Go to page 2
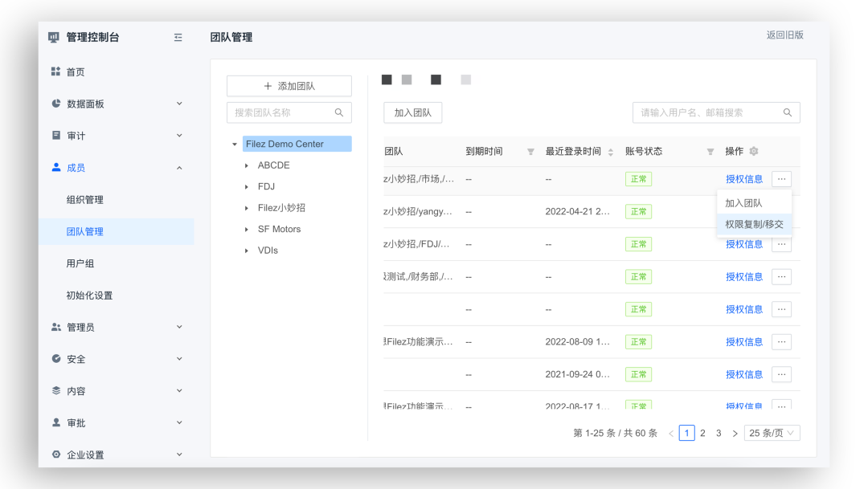 [x=702, y=433]
